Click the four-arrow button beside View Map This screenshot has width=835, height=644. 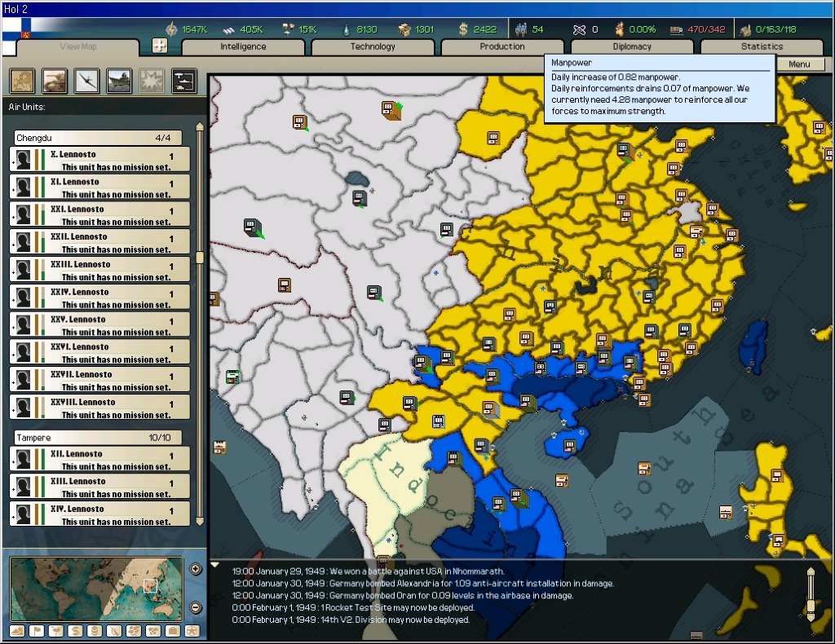click(160, 46)
